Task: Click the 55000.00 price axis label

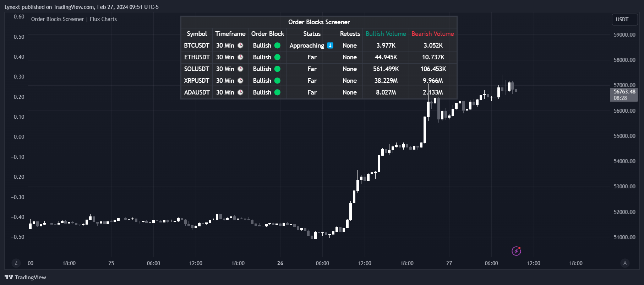Action: (624, 136)
